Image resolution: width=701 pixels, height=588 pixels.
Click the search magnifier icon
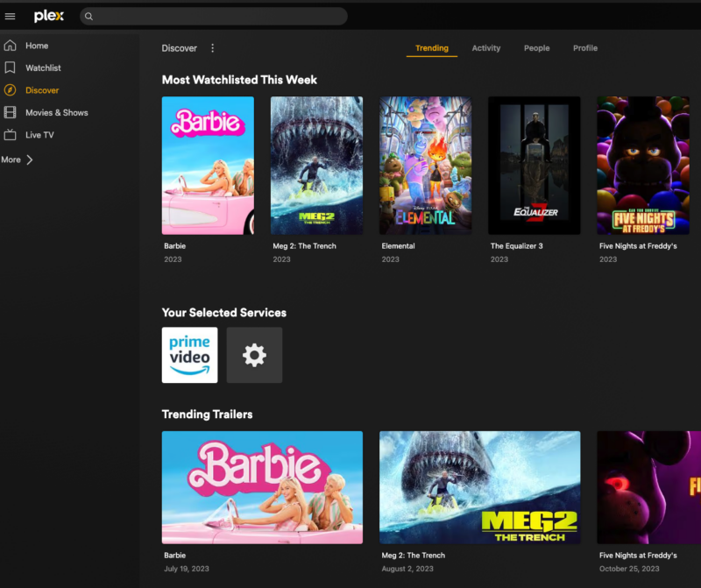[x=89, y=17]
